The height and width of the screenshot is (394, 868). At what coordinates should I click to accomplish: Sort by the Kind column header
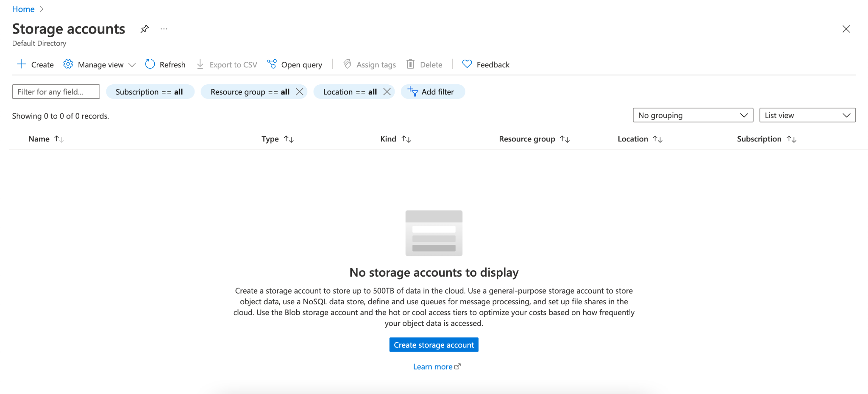[x=388, y=139]
